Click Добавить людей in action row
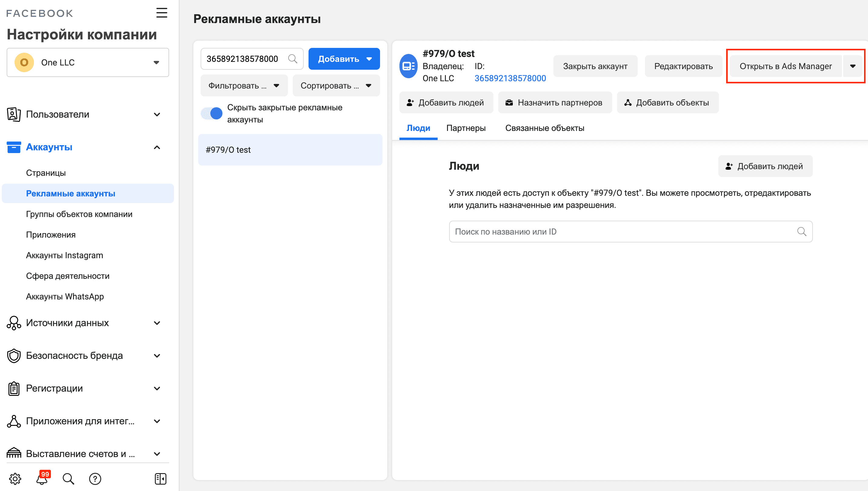The width and height of the screenshot is (868, 491). point(446,102)
